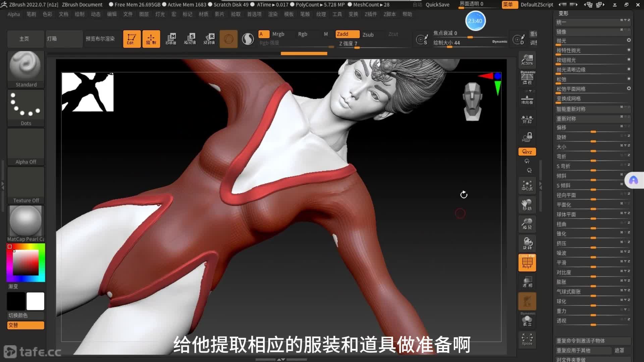Select the Rotate gizmo (旋转轴) tool
The image size is (644, 362).
[x=209, y=39]
